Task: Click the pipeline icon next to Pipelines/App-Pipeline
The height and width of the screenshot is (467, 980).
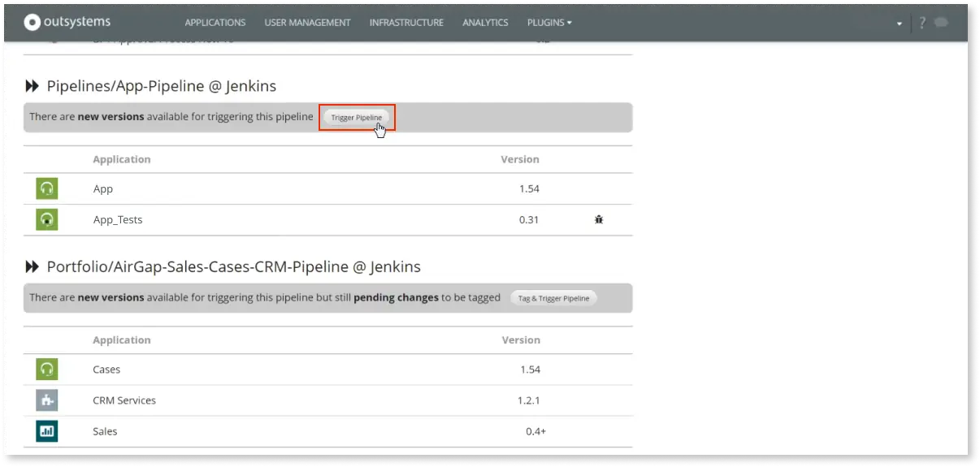Action: (x=33, y=86)
